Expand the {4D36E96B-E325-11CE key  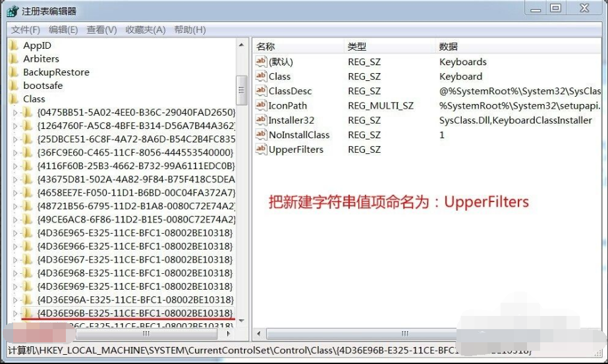[x=15, y=313]
